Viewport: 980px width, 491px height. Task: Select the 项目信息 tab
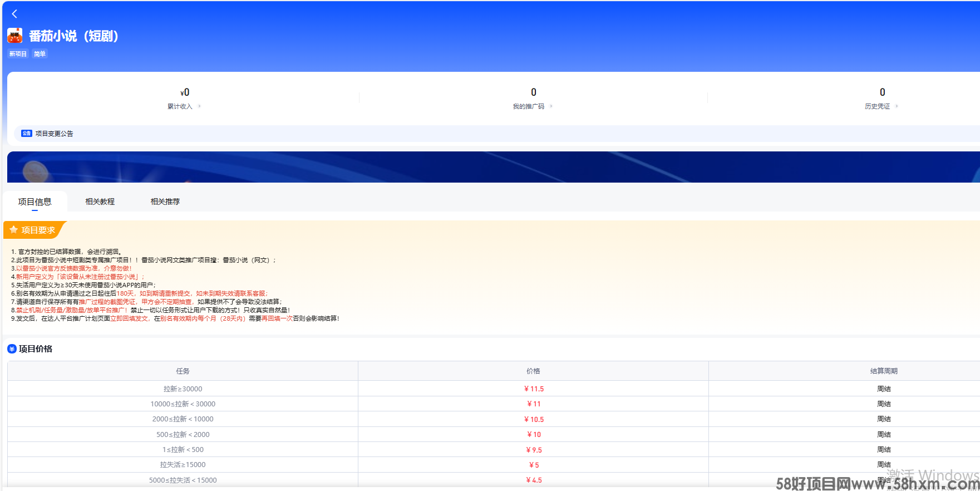(x=35, y=202)
